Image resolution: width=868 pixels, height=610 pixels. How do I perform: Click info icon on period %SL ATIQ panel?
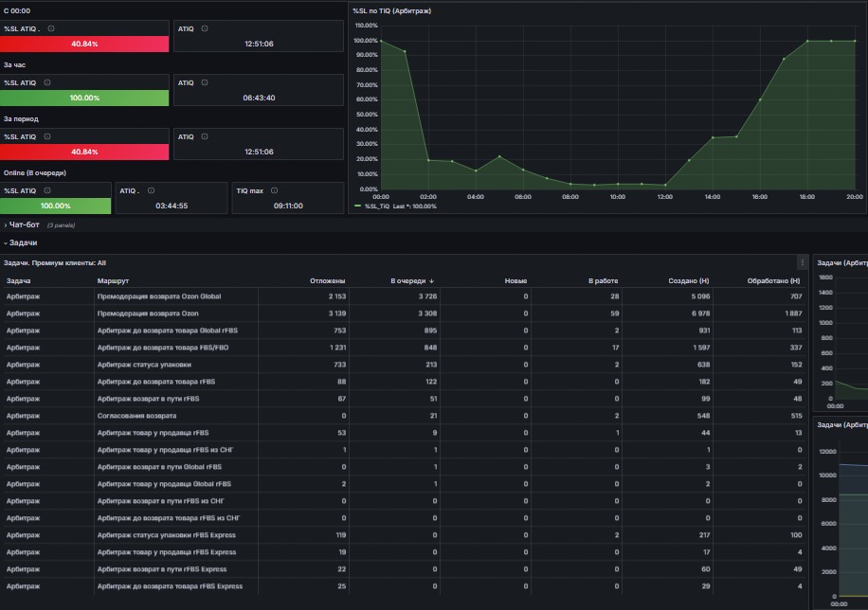tap(47, 136)
